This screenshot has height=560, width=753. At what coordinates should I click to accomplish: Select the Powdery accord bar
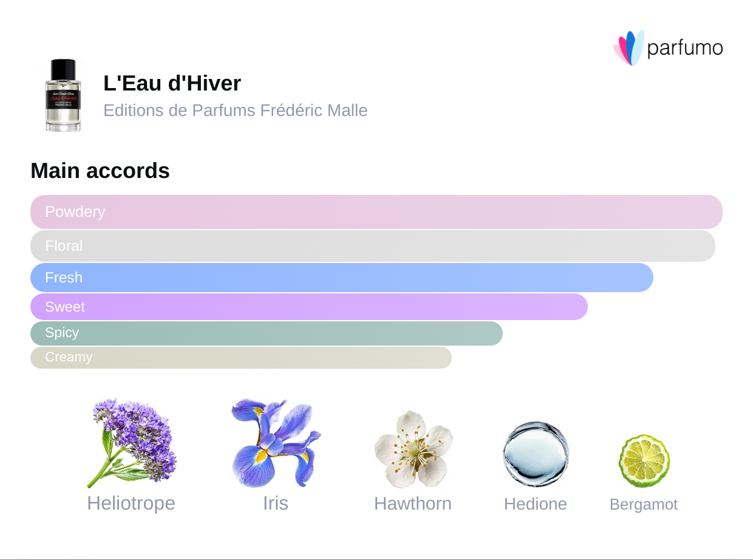376,212
